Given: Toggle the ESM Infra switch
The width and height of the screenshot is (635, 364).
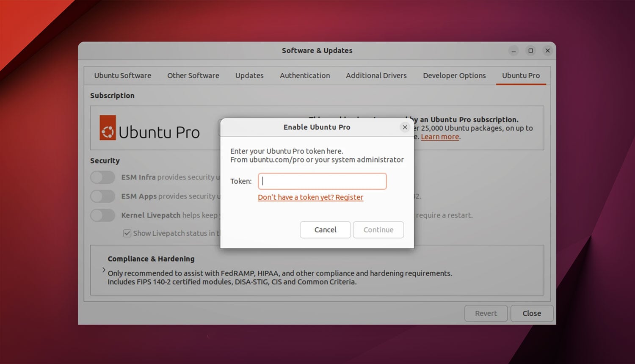Looking at the screenshot, I should tap(102, 177).
